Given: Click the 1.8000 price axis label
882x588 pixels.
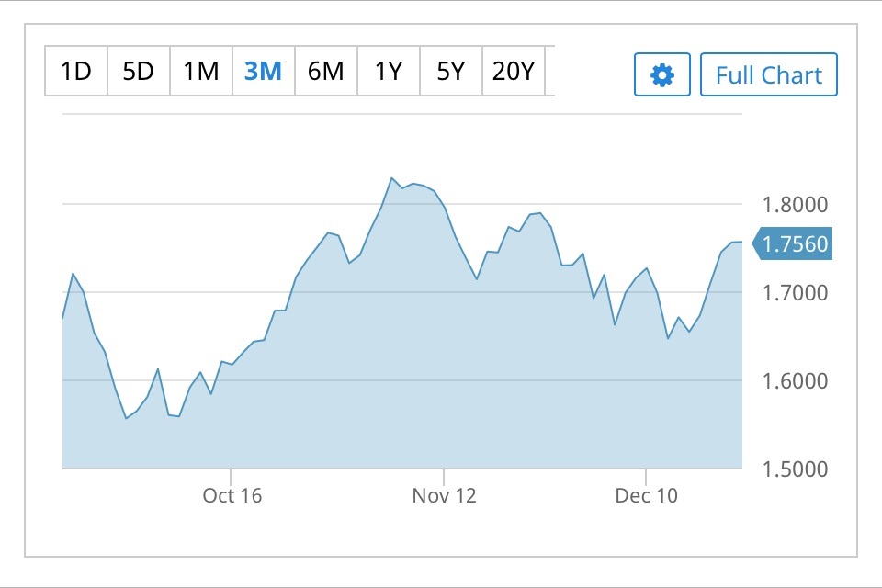Looking at the screenshot, I should [x=796, y=205].
